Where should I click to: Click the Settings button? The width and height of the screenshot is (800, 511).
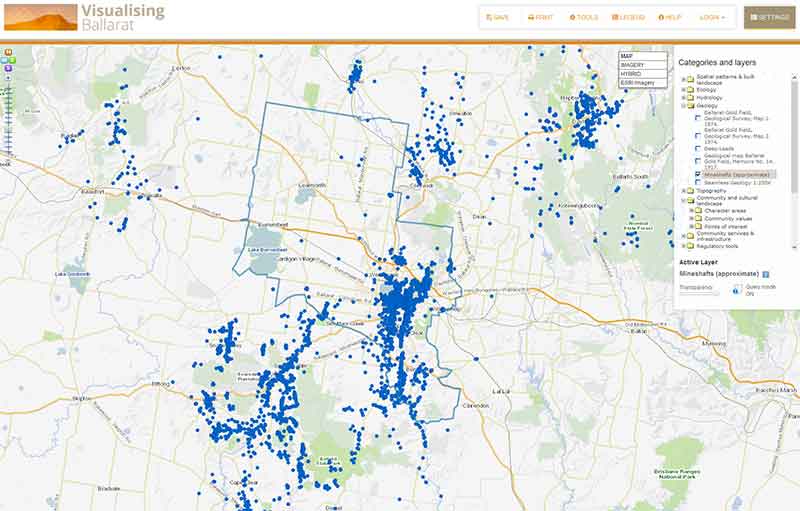point(769,17)
